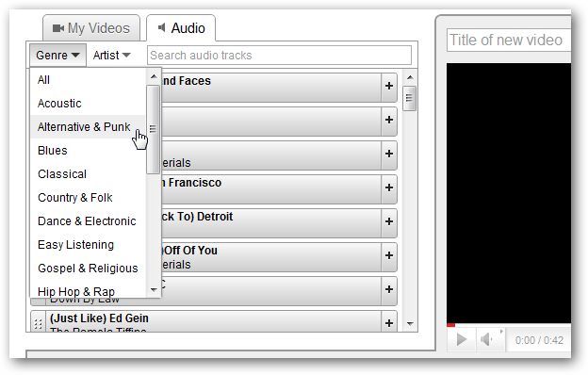588x375 pixels.
Task: Add the 'Off Of You' track with plus
Action: coord(389,255)
